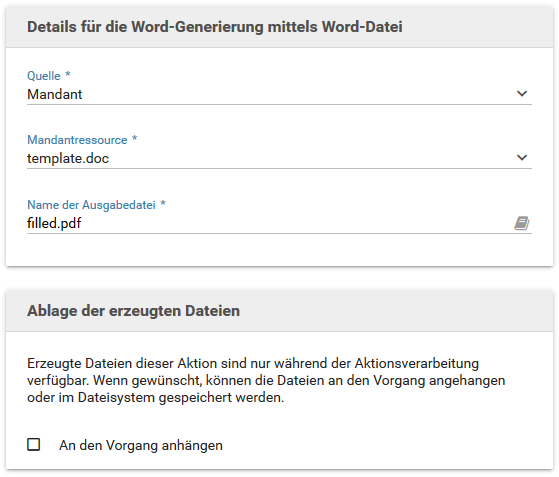The image size is (559, 477).
Task: Click the required asterisk next to Mandantressource
Action: point(134,139)
